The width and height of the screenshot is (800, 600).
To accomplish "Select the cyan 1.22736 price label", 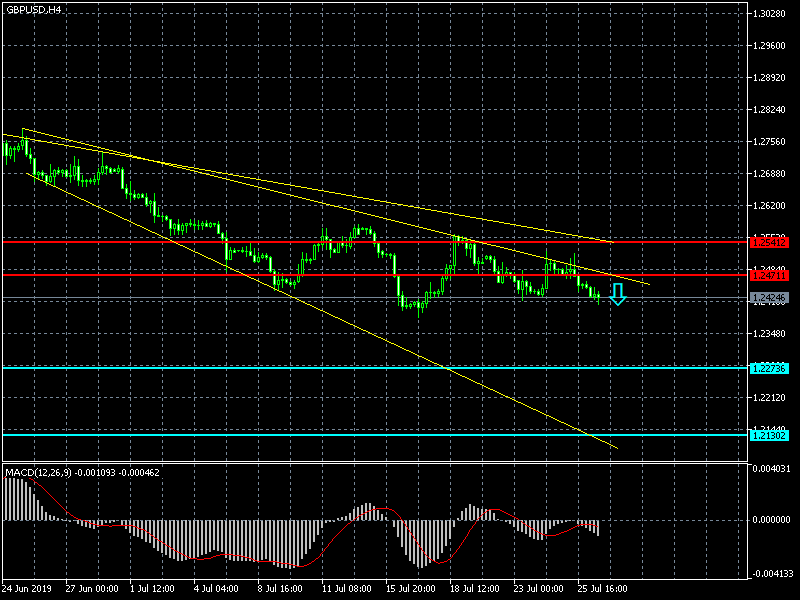I will tap(769, 368).
